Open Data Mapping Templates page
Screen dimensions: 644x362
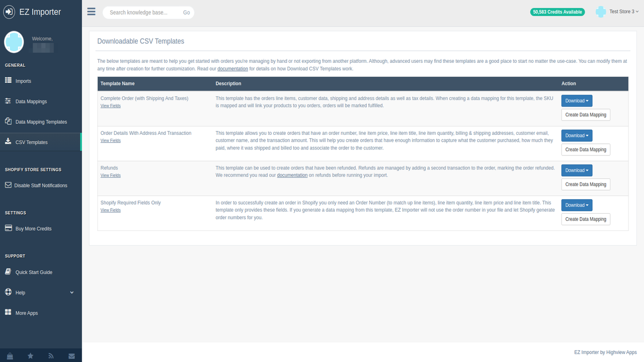41,122
